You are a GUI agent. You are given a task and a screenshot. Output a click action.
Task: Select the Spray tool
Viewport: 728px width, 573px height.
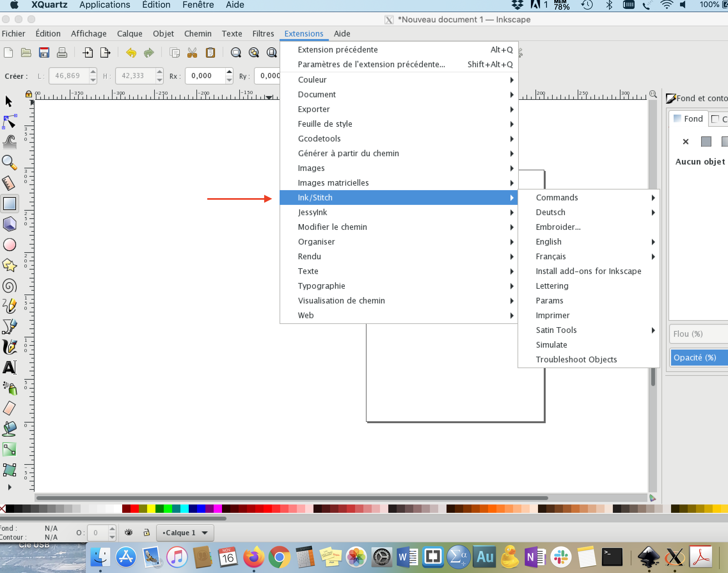[x=10, y=388]
